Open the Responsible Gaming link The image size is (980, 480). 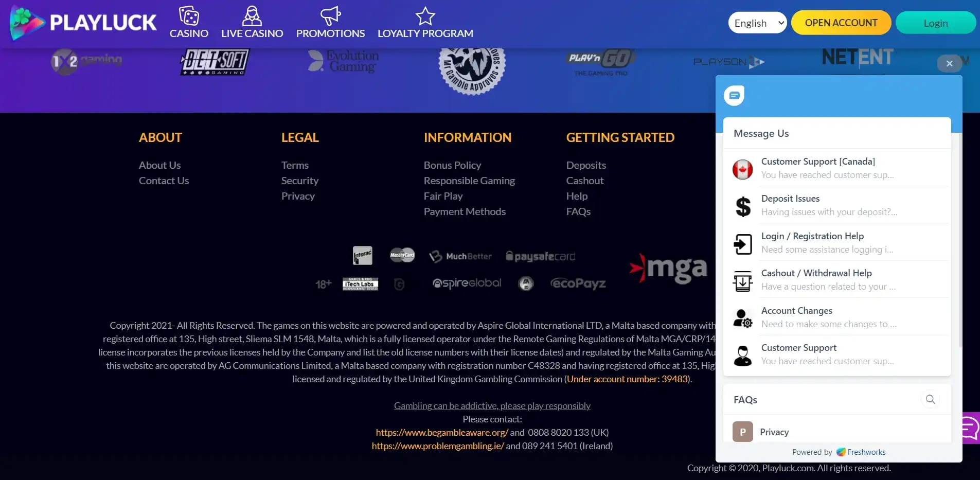469,181
